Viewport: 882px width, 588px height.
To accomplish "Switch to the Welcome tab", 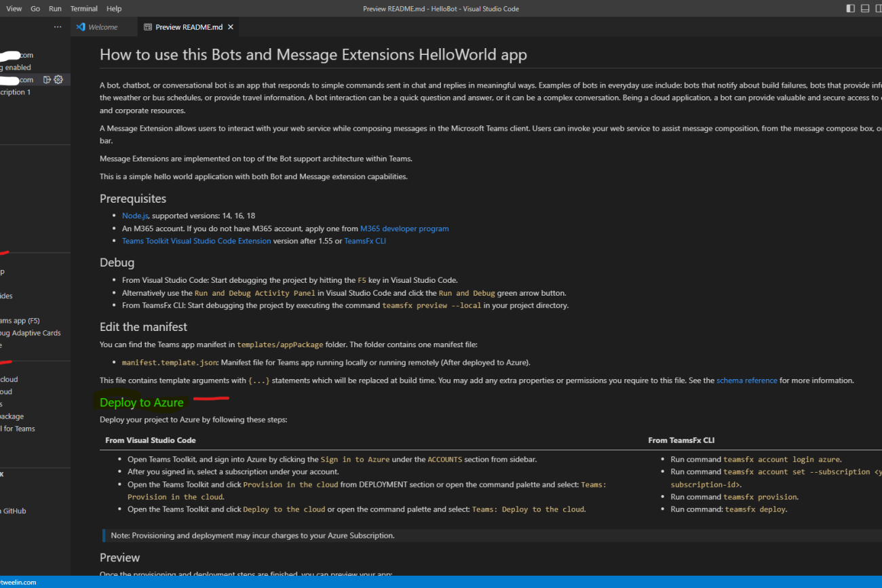I will point(103,27).
